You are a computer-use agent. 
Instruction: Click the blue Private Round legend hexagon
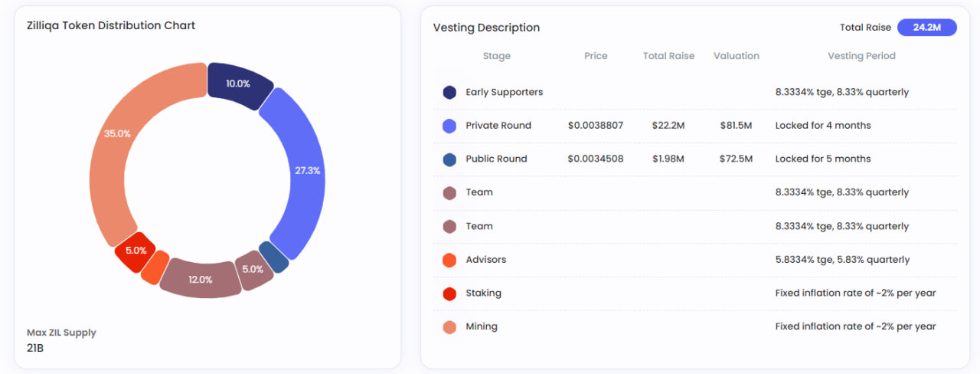click(x=449, y=126)
